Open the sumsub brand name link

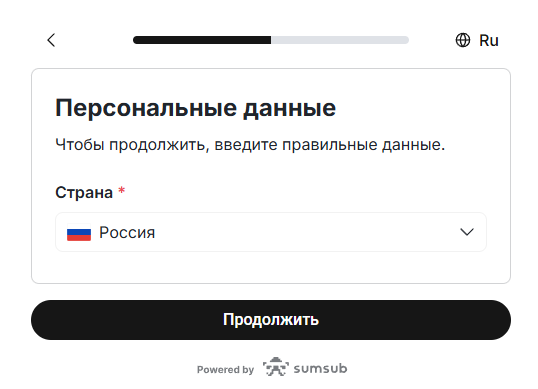pos(320,368)
